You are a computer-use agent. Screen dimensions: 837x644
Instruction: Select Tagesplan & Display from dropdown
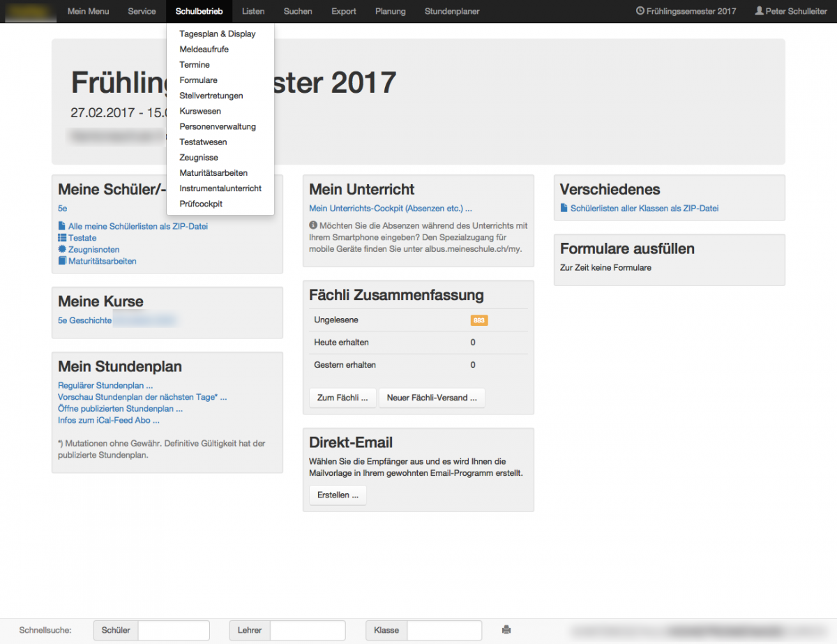point(218,33)
